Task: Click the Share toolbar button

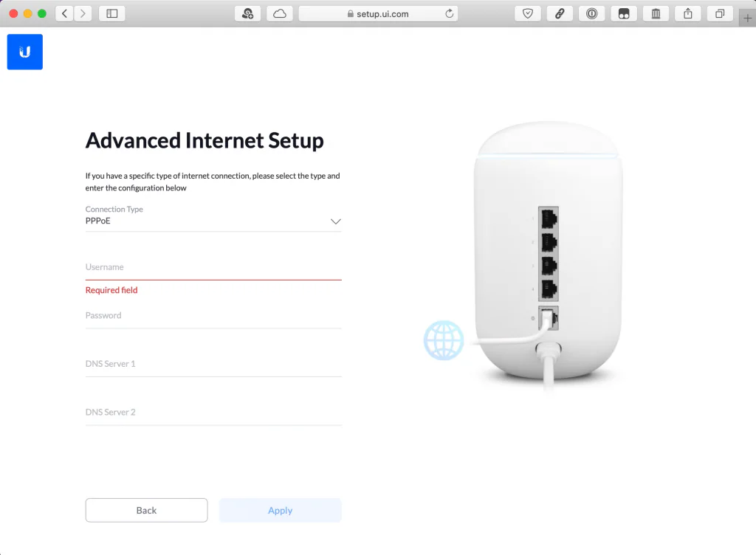Action: click(688, 13)
